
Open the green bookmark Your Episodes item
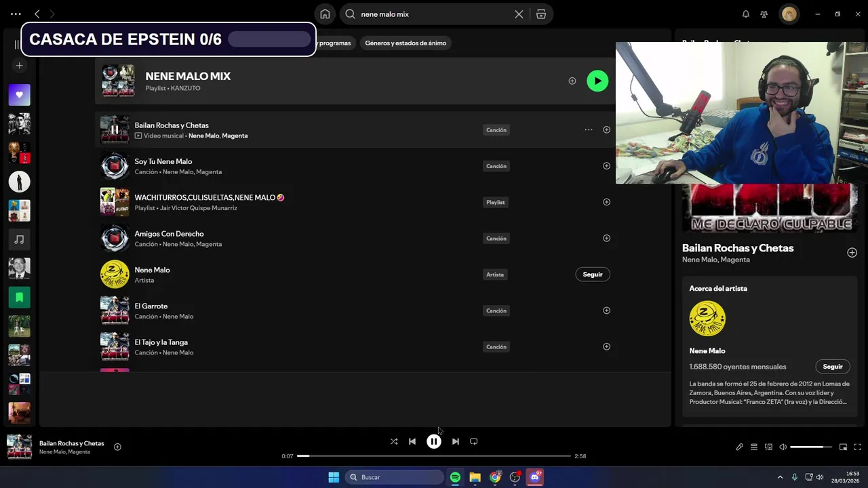tap(19, 297)
